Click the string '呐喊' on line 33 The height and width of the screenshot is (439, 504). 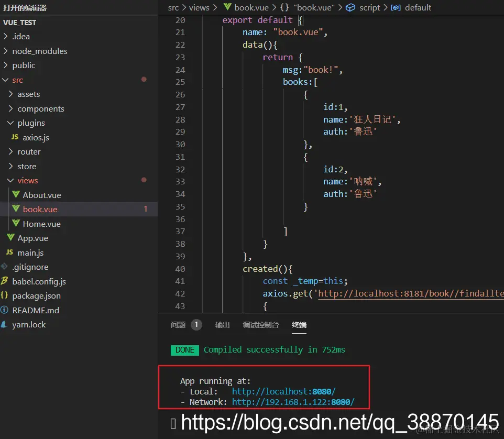[363, 182]
